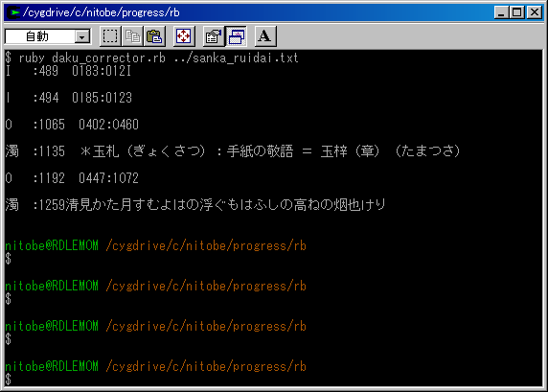
Task: Click the title bar path /cygdrive/c/nitobe/progress/rb
Action: pos(101,12)
